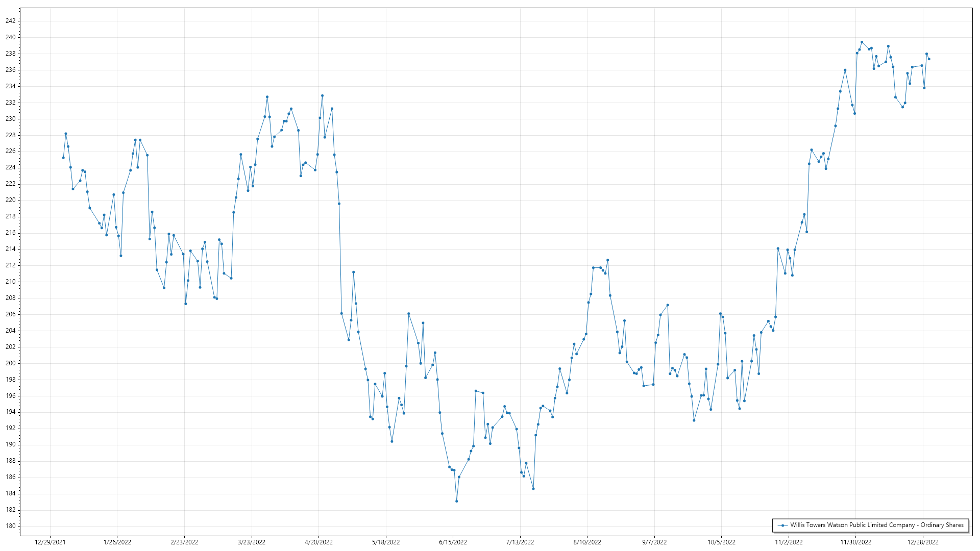Select the first data point of series

coord(63,158)
